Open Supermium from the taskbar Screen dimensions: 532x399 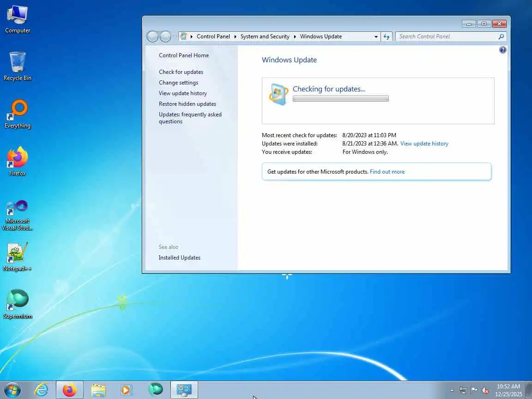(155, 389)
